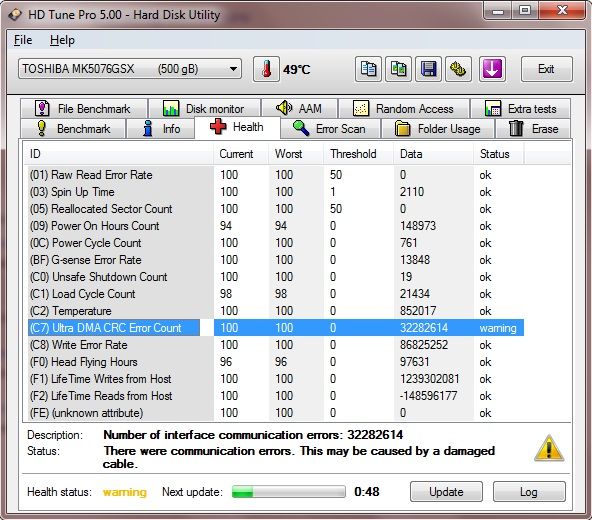Click the yellow warning triangle icon
Screen dimensions: 592x520
549,449
